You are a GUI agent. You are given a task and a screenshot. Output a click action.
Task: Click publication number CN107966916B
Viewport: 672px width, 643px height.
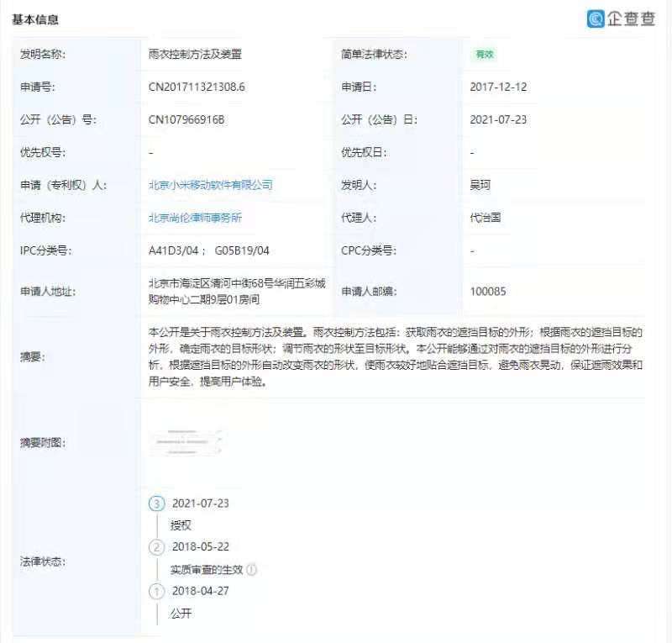point(186,119)
